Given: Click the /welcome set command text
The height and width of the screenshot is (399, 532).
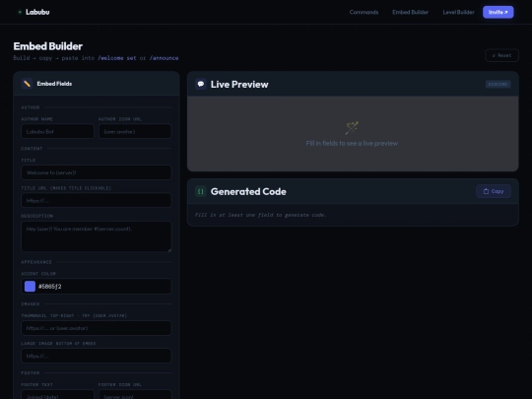Looking at the screenshot, I should 116,58.
